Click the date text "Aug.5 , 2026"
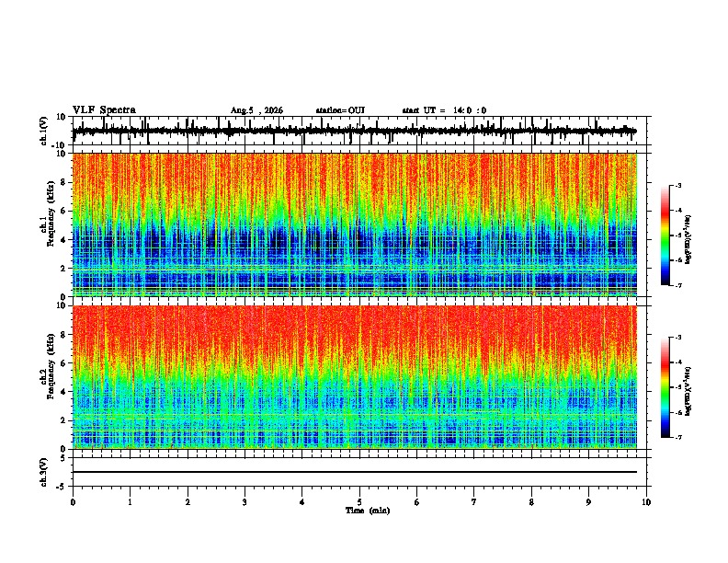 click(256, 110)
